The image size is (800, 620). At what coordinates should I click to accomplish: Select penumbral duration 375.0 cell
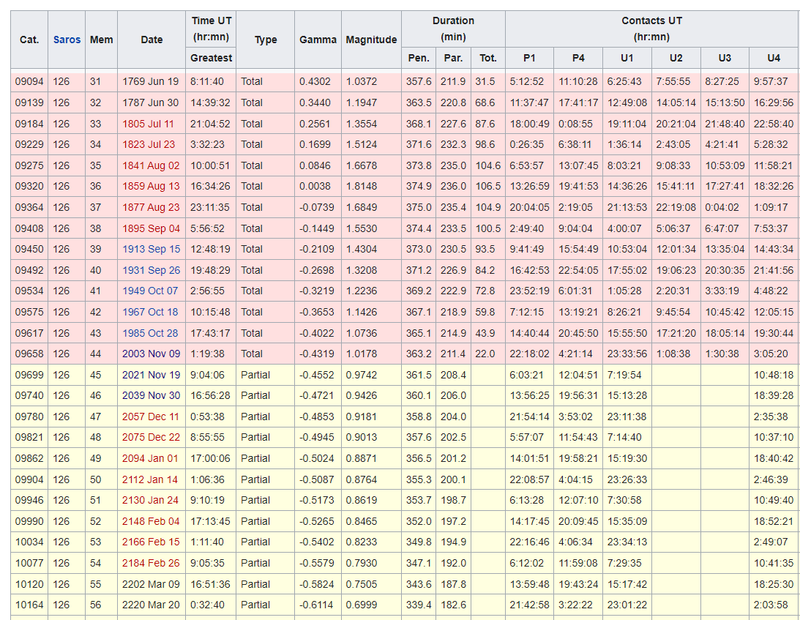[x=418, y=208]
